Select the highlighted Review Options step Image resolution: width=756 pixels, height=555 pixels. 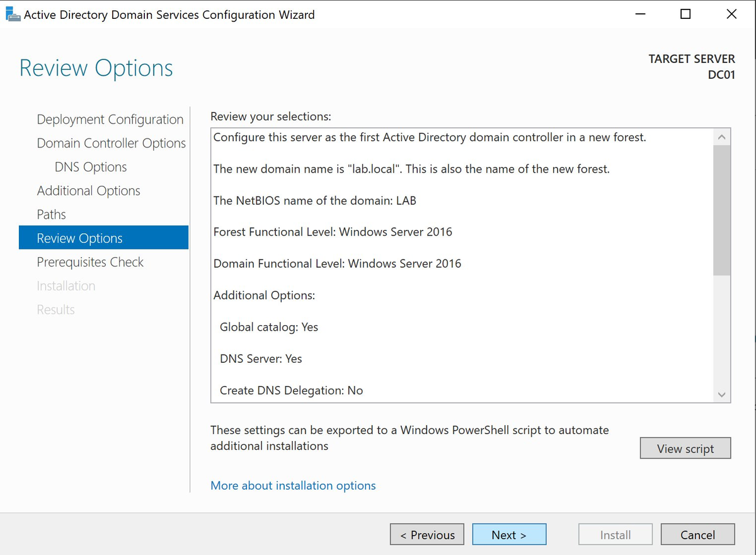pos(79,238)
